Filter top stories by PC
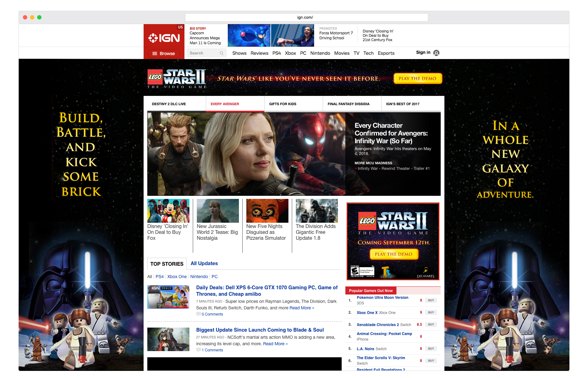 214,277
